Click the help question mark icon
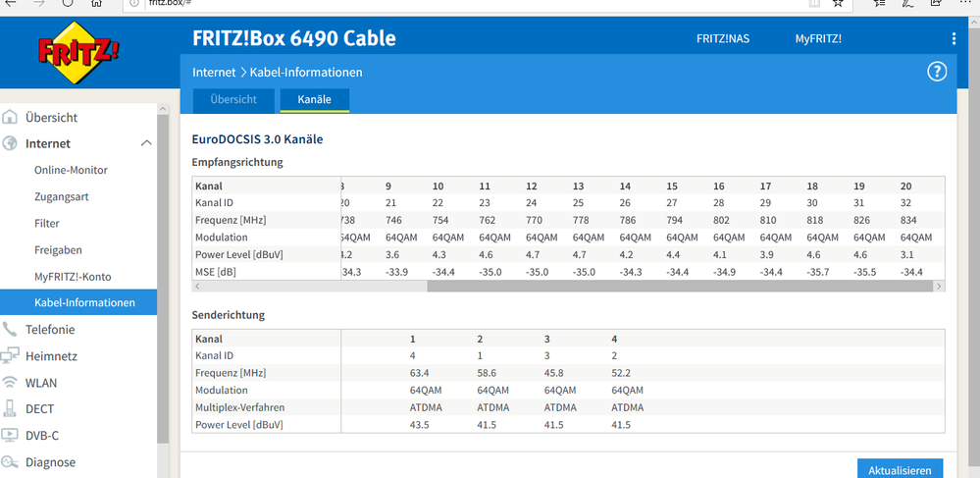 [x=937, y=72]
